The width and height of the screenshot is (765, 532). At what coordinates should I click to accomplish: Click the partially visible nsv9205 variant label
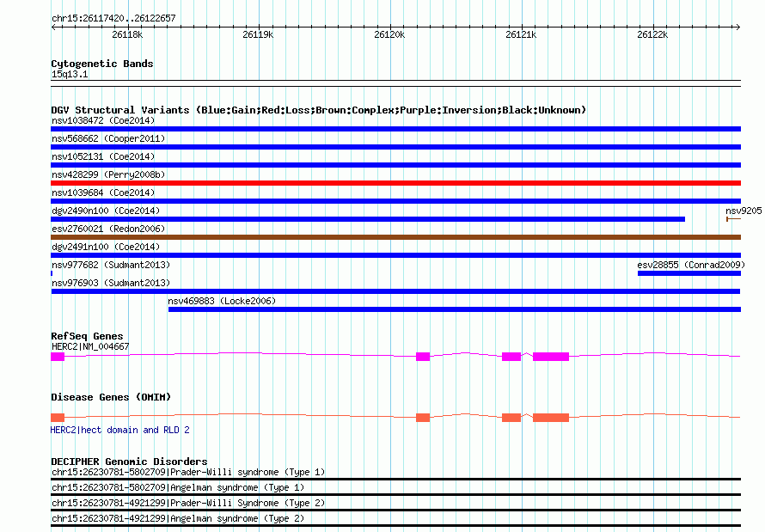tap(744, 211)
